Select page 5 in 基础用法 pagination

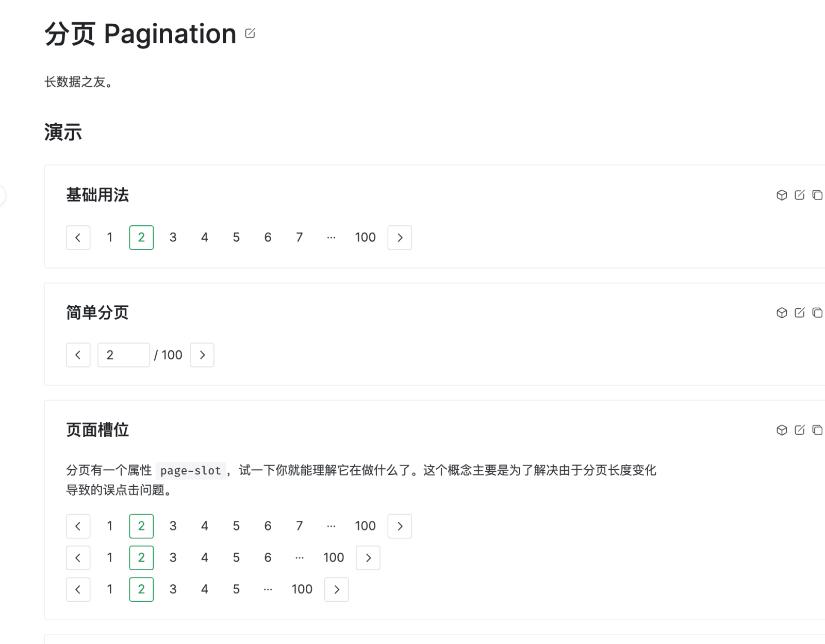236,238
